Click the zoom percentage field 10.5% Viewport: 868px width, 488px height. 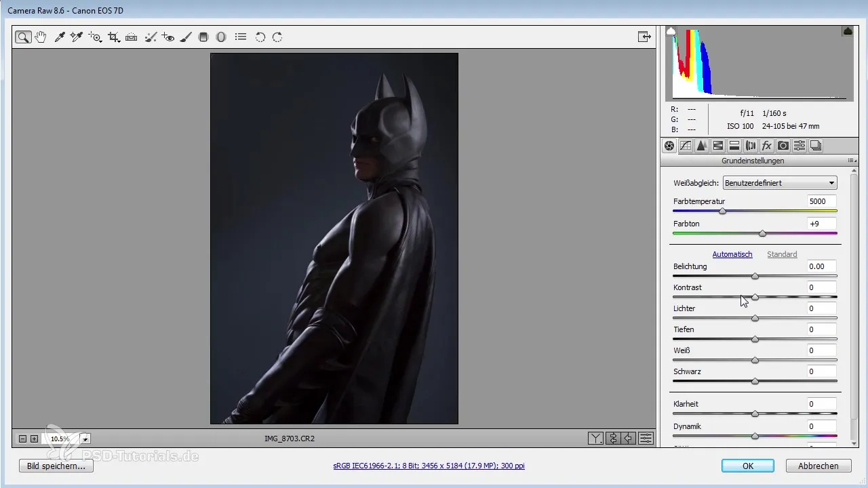pyautogui.click(x=60, y=439)
